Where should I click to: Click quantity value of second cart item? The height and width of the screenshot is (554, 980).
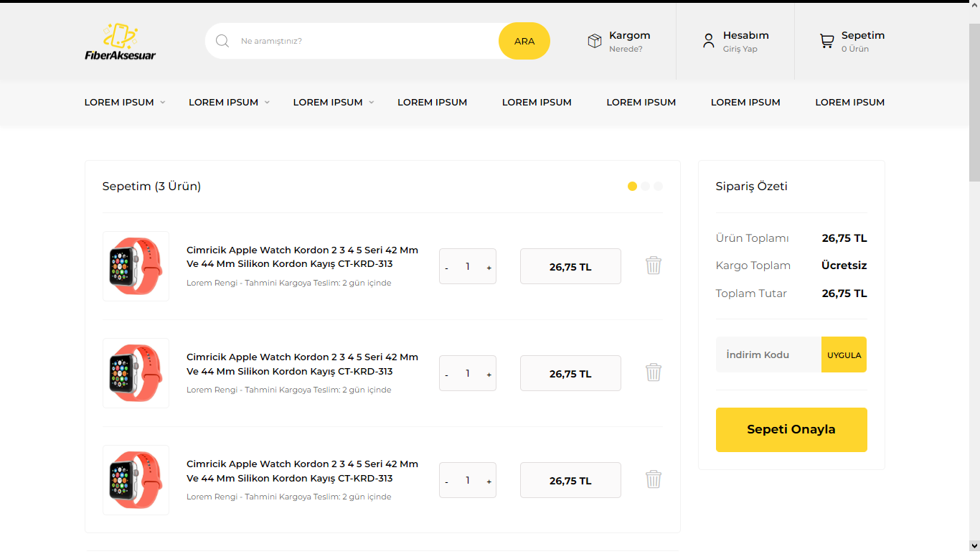[468, 373]
